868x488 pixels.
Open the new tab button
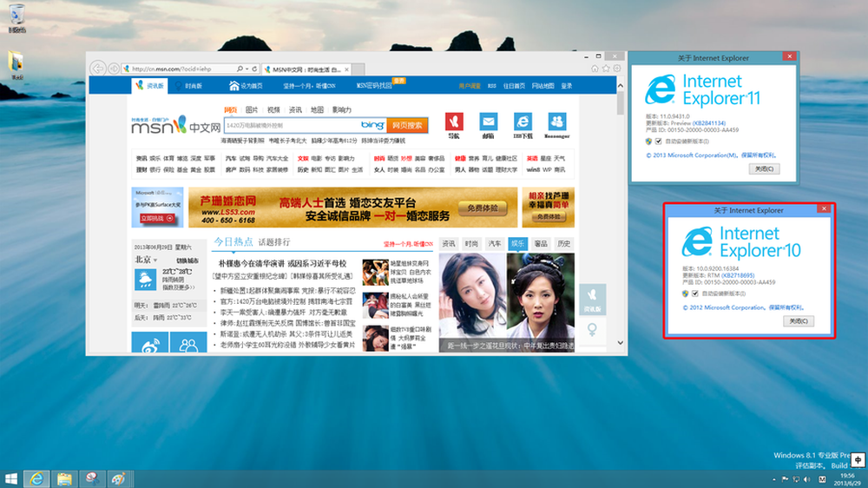358,69
